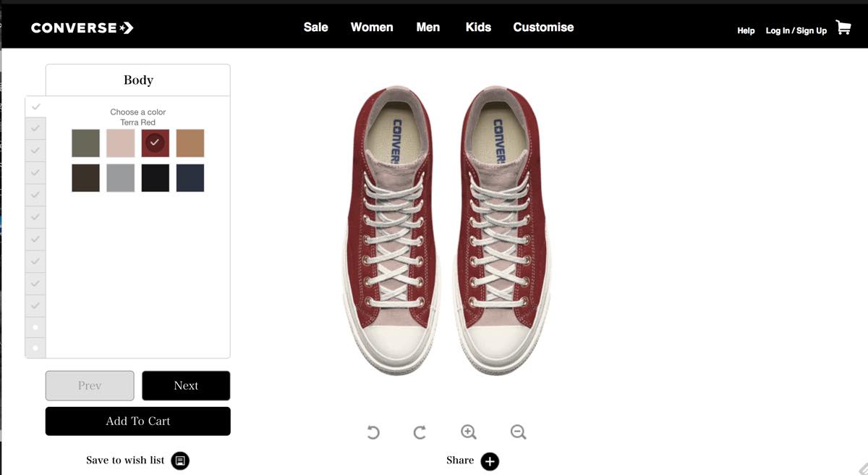The width and height of the screenshot is (868, 475).
Task: Click the Share plus icon
Action: pyautogui.click(x=490, y=461)
